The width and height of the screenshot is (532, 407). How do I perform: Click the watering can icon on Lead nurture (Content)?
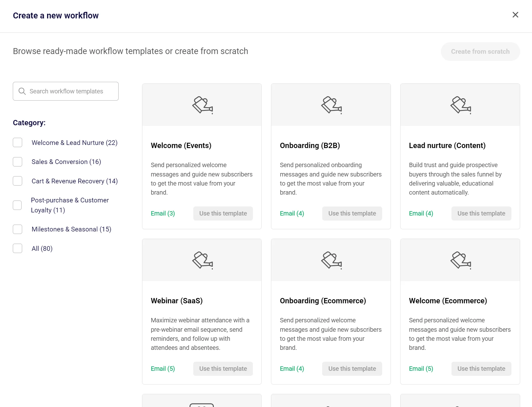pos(461,105)
